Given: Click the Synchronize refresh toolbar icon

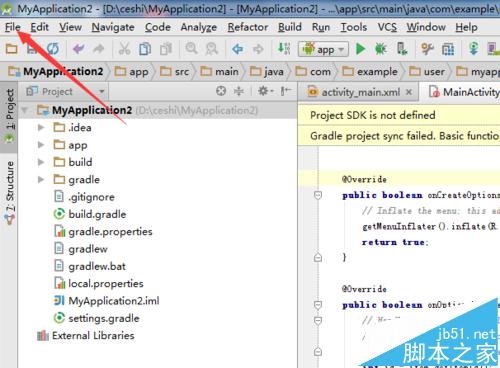Looking at the screenshot, I should pos(53,49).
